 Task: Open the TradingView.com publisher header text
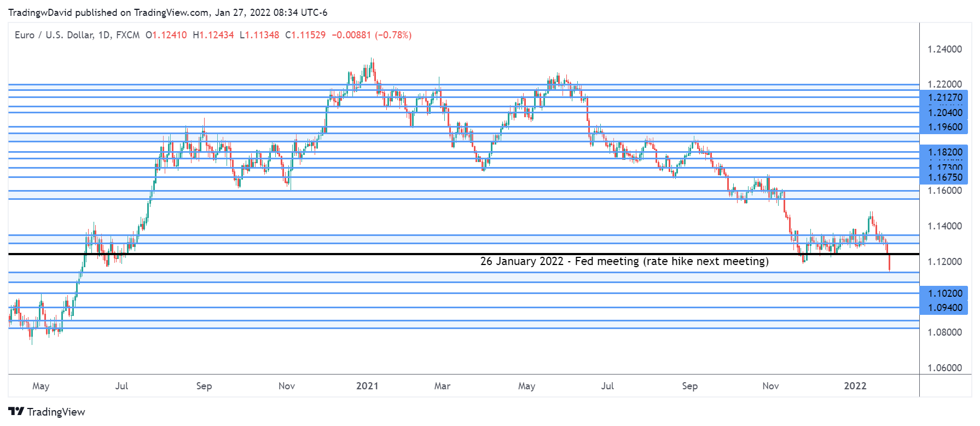167,12
